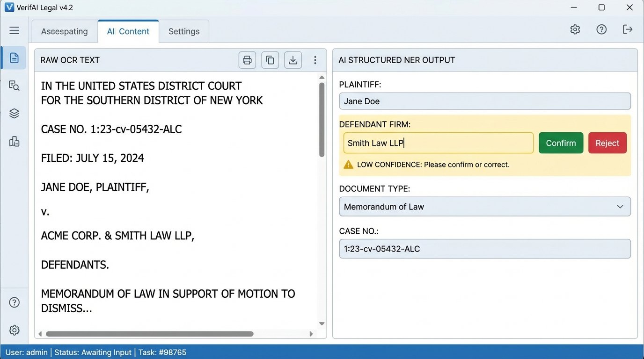Open the layers panel icon in sidebar
644x359 pixels.
point(14,113)
